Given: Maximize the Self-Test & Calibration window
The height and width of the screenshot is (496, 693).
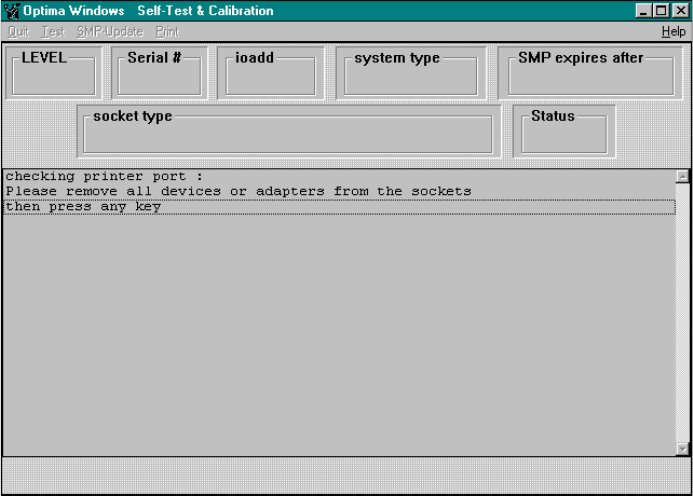Looking at the screenshot, I should (662, 11).
